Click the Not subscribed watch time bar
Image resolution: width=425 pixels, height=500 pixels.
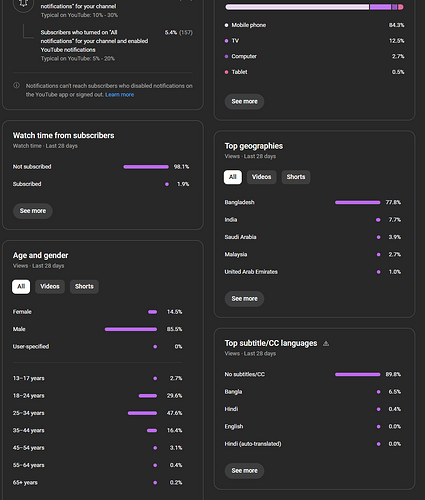tap(146, 167)
